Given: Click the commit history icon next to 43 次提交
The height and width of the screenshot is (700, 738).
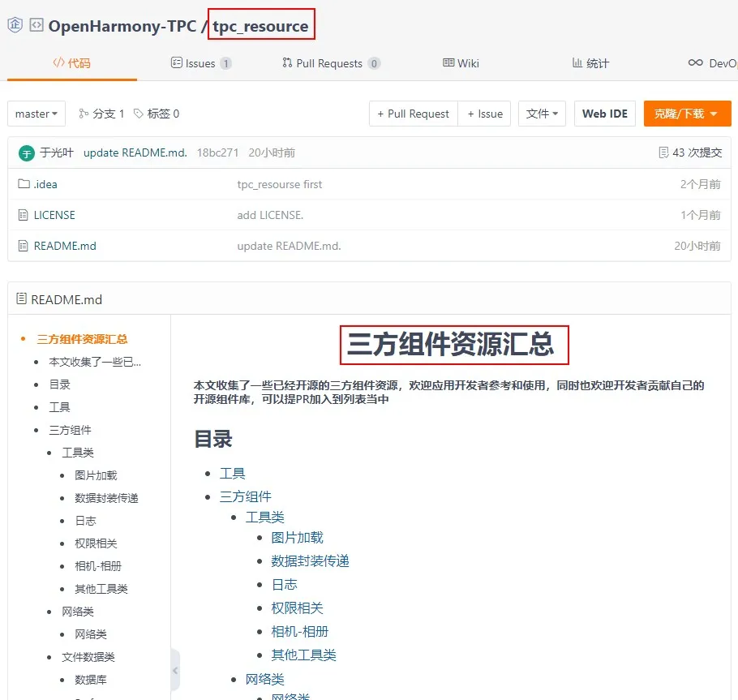Looking at the screenshot, I should (663, 152).
